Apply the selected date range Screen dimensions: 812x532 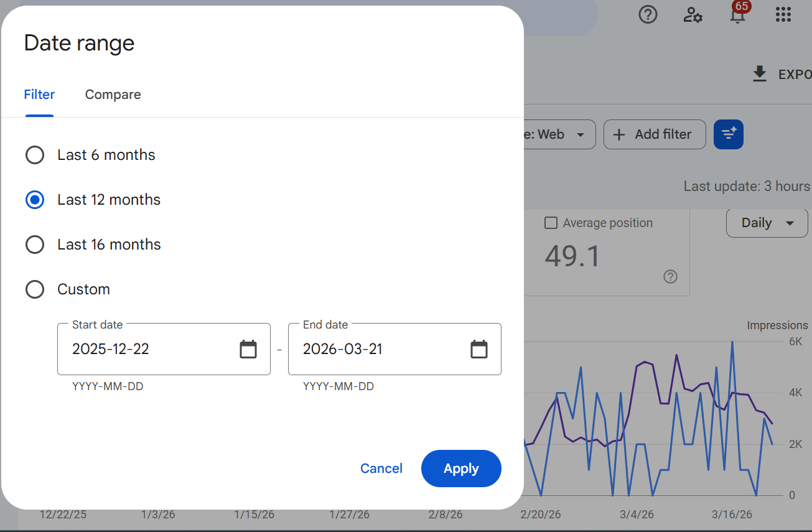[461, 469]
